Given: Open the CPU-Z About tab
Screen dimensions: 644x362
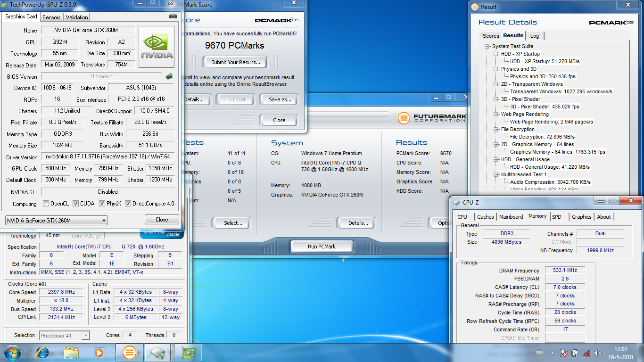Looking at the screenshot, I should click(x=604, y=217).
